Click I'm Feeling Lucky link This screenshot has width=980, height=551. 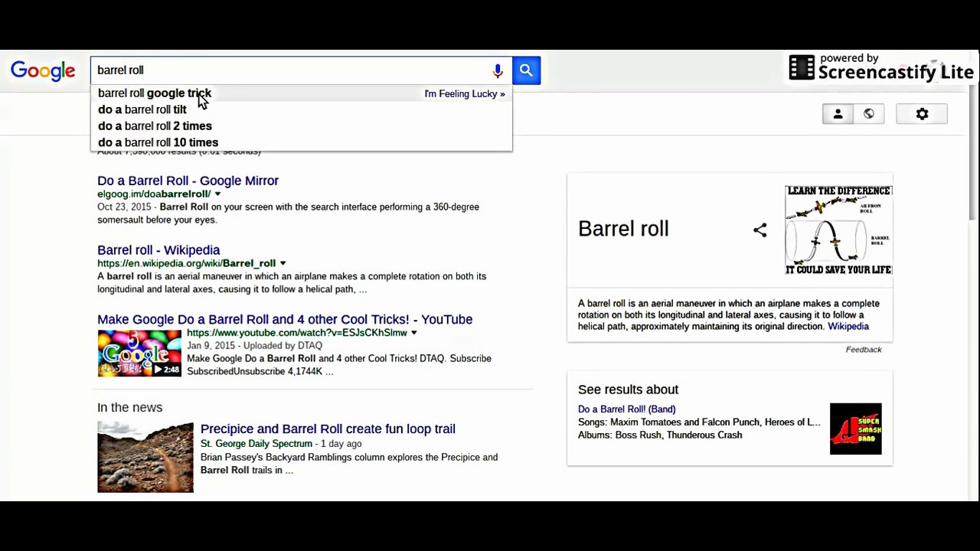pyautogui.click(x=465, y=93)
